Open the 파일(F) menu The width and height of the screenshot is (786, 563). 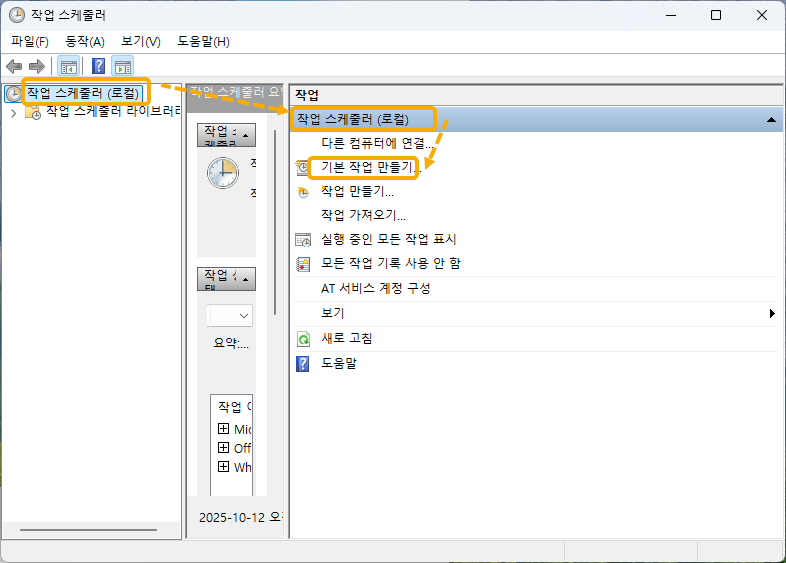click(30, 41)
